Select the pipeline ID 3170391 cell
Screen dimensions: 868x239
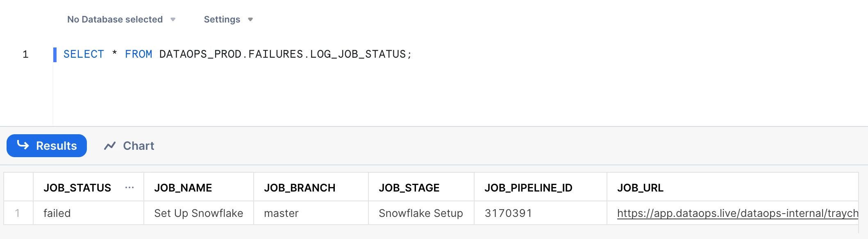click(x=508, y=213)
